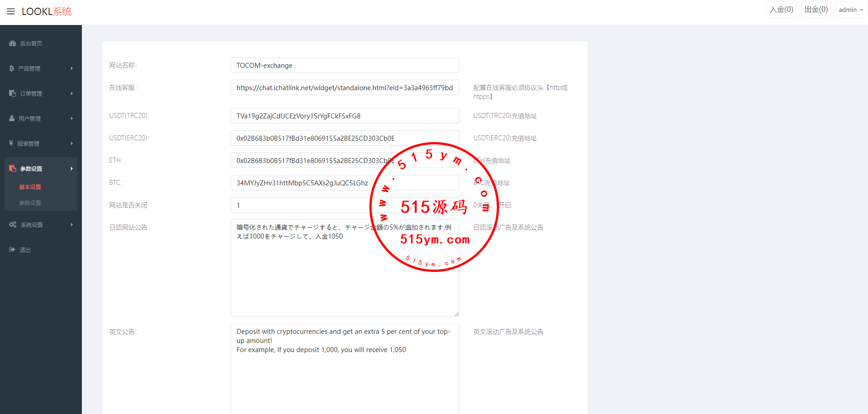
Task: Click the 在线客服 URL input field
Action: 344,87
